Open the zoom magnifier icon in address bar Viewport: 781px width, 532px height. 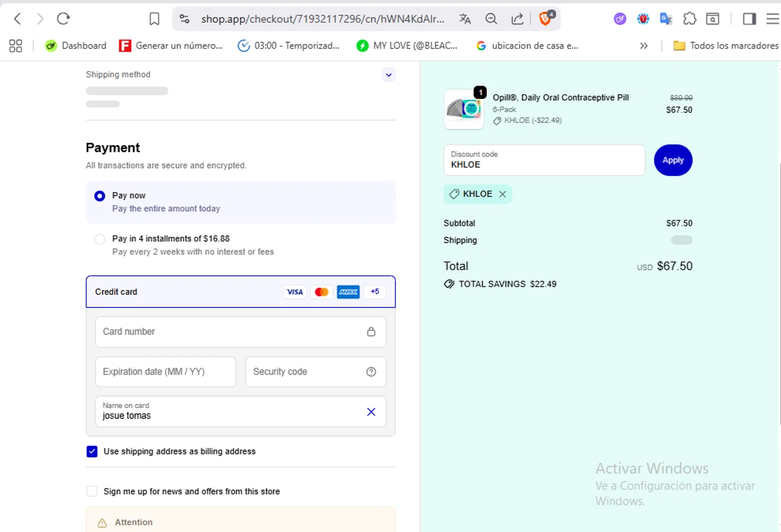(491, 19)
